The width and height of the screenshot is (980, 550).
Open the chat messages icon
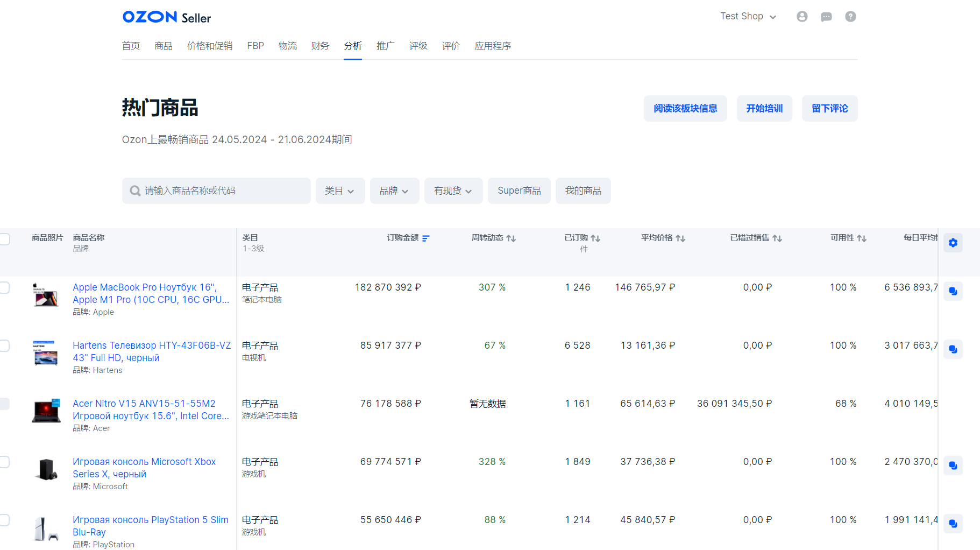[x=826, y=17]
